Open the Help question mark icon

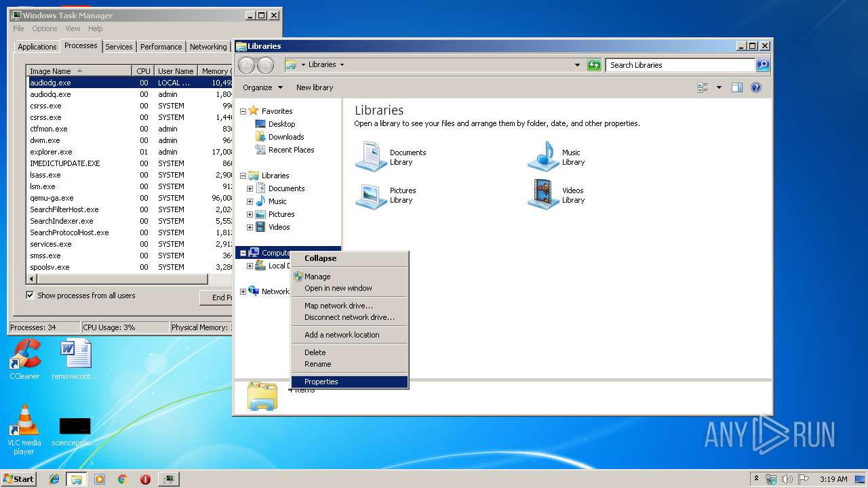pos(756,87)
